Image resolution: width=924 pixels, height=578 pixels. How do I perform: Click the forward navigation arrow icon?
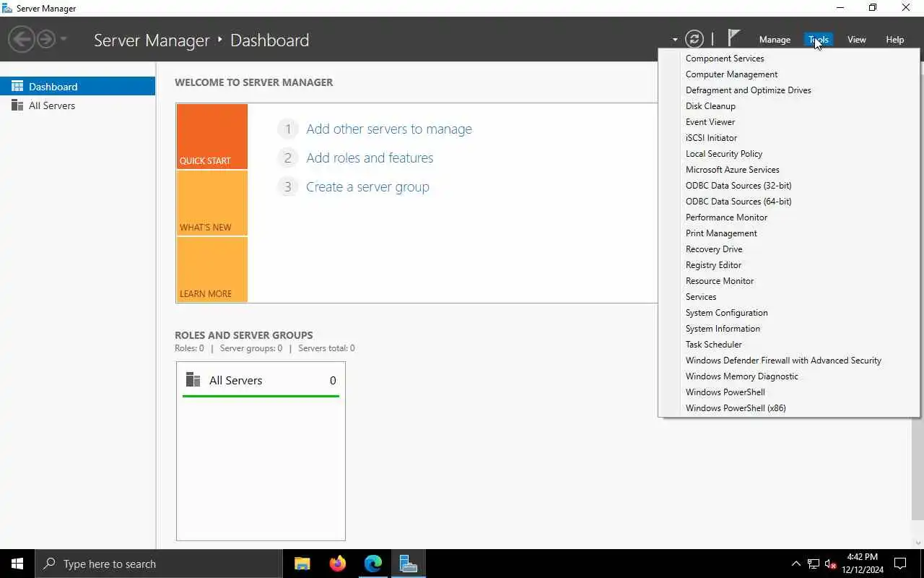coord(46,39)
